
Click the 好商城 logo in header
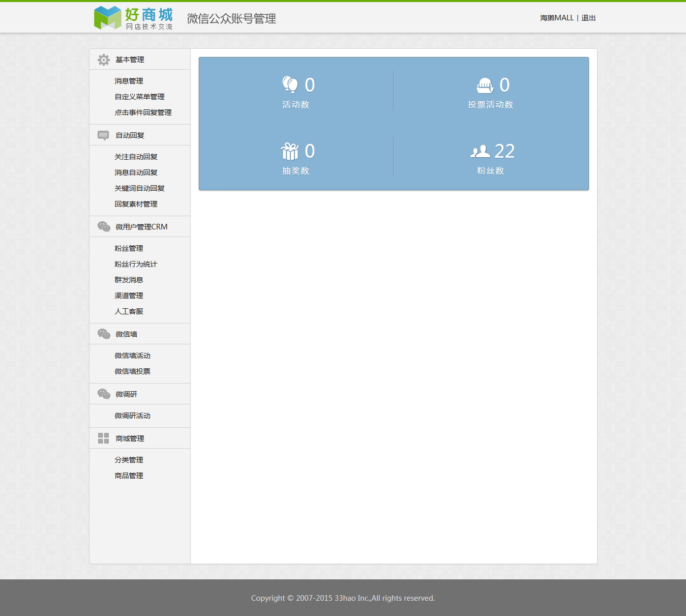coord(134,18)
